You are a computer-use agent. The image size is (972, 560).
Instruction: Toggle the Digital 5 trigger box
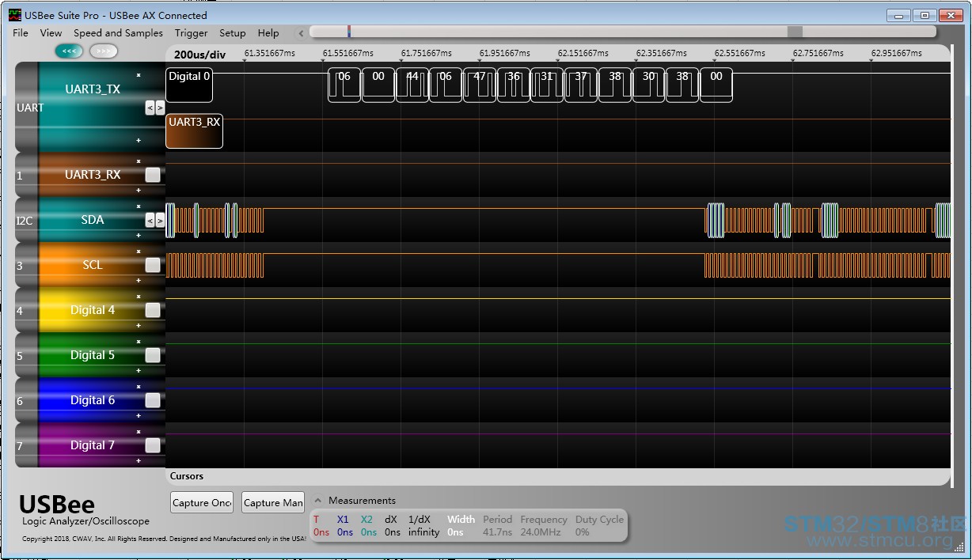153,355
